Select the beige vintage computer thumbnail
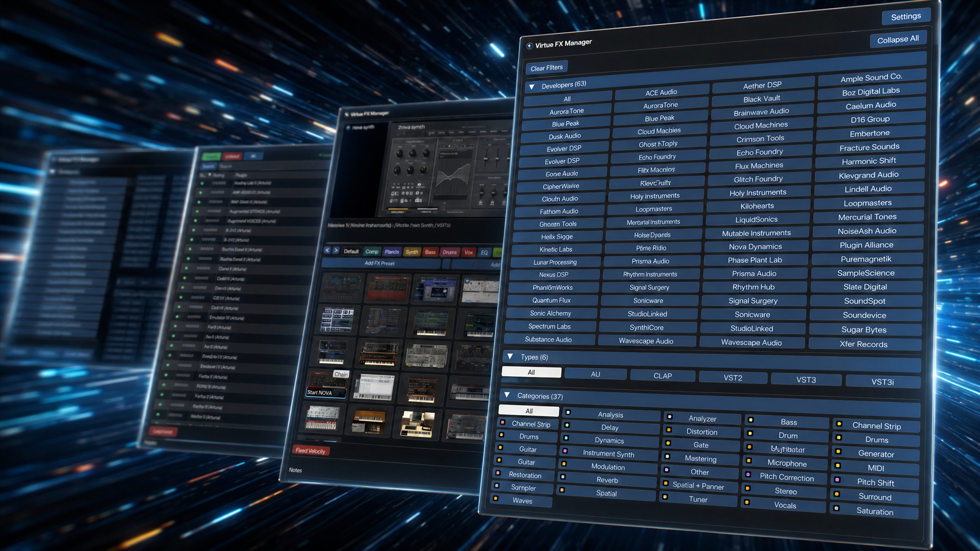 [x=417, y=423]
